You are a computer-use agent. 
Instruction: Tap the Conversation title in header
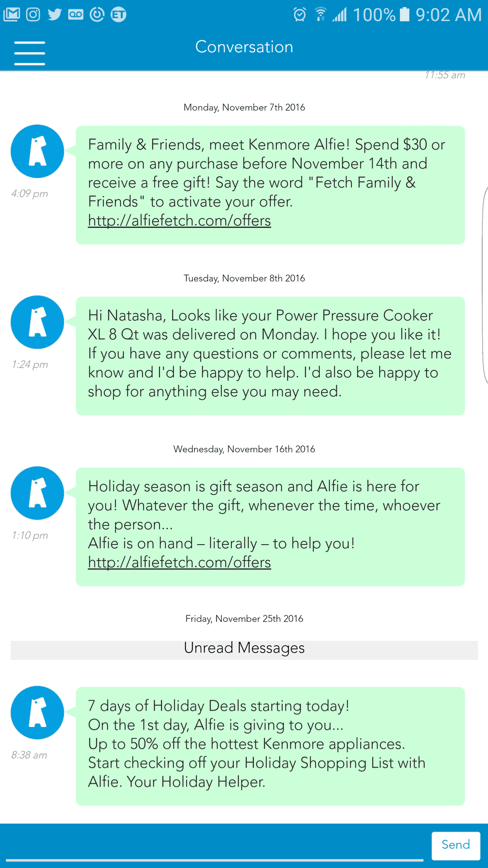pos(244,47)
